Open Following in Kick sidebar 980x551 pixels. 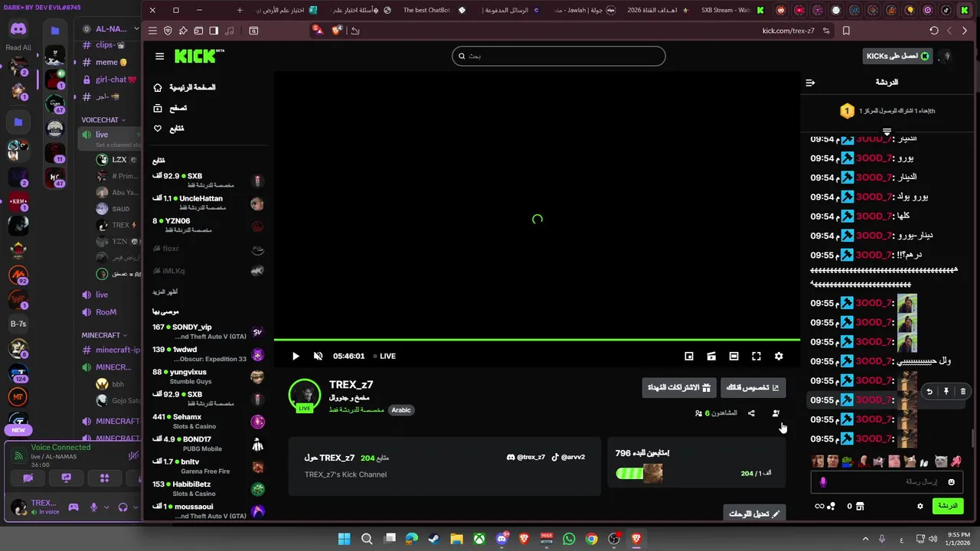tap(169, 129)
